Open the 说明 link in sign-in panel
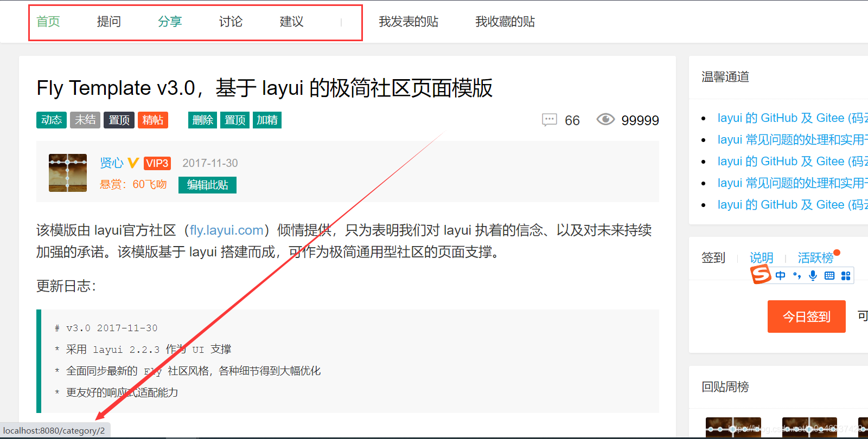The image size is (868, 439). pos(761,258)
